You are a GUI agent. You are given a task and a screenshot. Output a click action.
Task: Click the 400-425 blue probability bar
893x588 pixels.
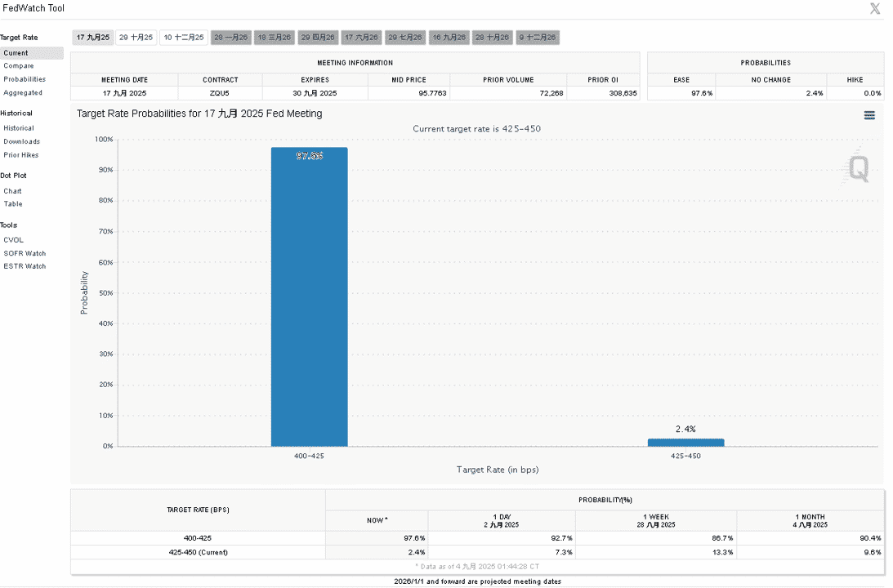coord(310,296)
